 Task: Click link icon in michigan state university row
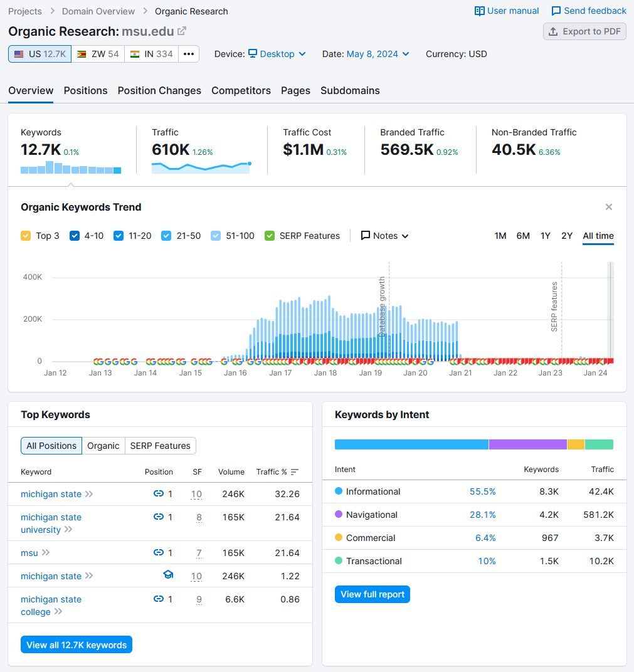[x=159, y=517]
